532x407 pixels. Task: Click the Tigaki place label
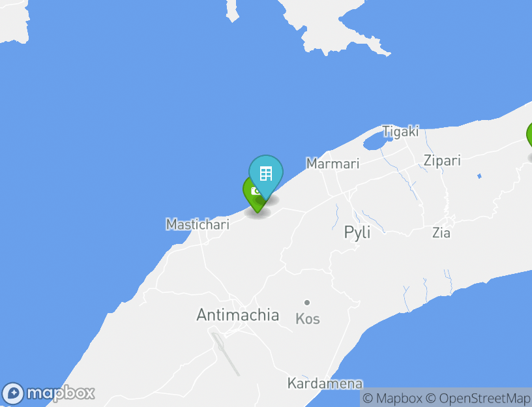coord(401,131)
